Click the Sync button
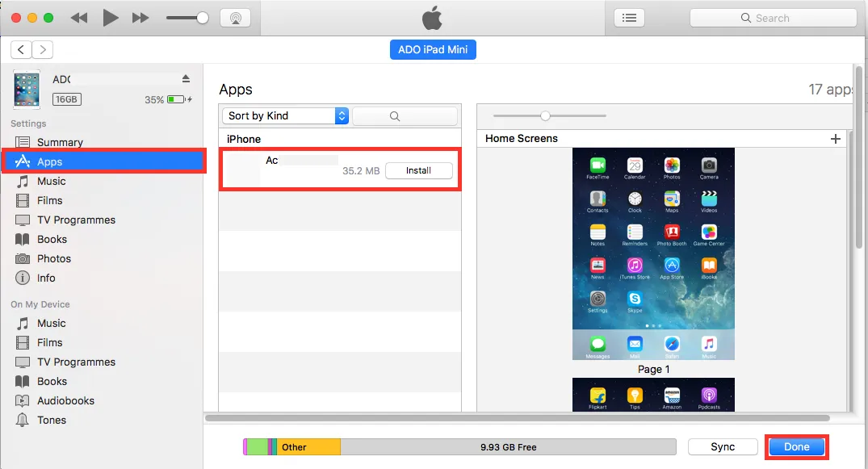The height and width of the screenshot is (469, 868). (x=723, y=447)
